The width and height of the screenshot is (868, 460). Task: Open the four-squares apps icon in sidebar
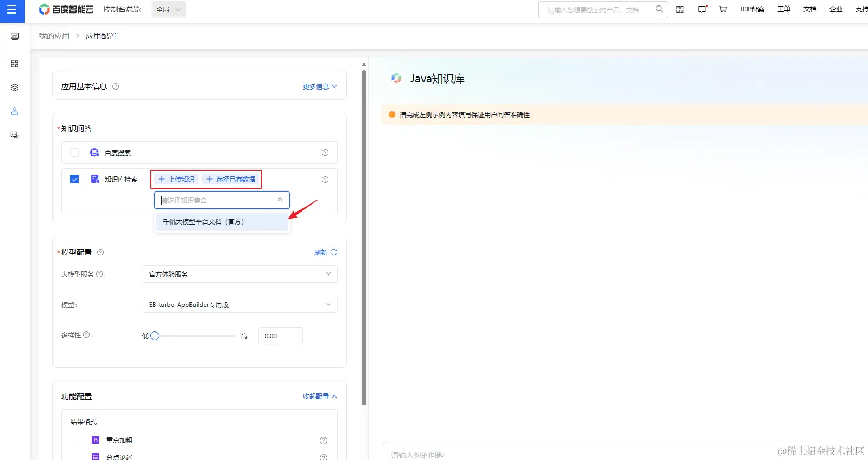pyautogui.click(x=15, y=63)
